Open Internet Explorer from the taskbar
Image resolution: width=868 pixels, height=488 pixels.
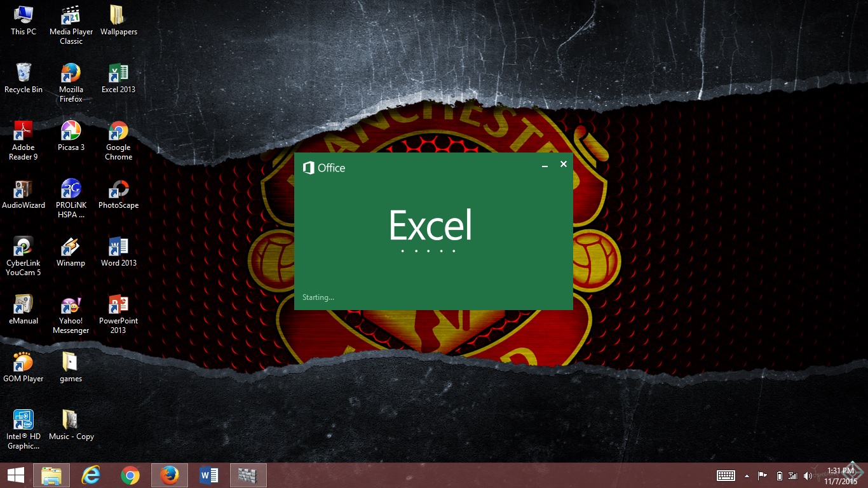pos(90,475)
